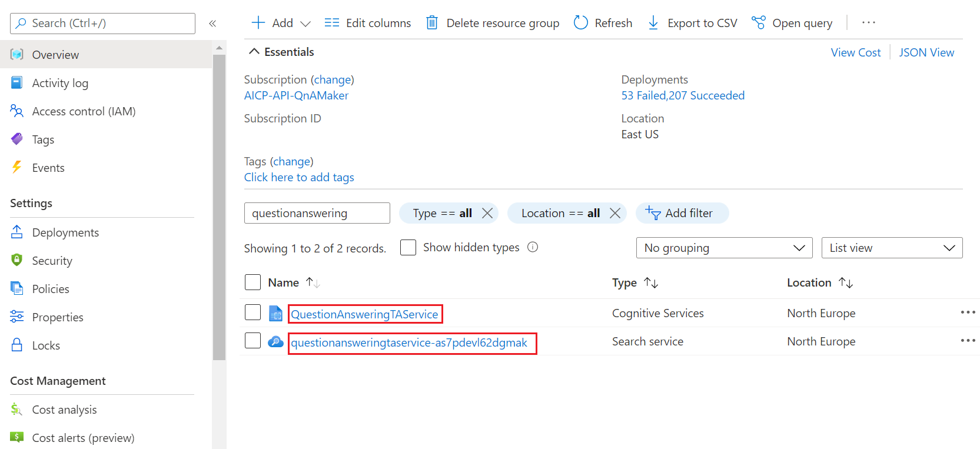This screenshot has width=980, height=449.
Task: Open the JSON View link
Action: pos(926,52)
